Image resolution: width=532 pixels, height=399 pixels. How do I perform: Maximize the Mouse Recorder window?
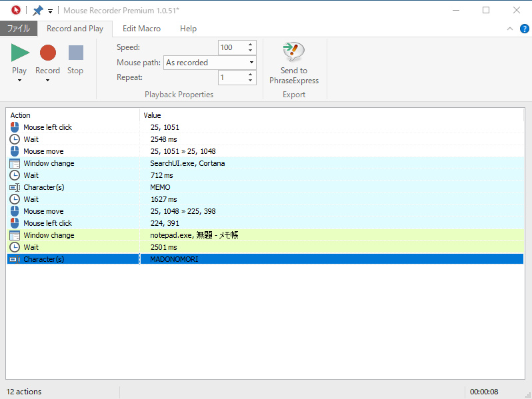[x=486, y=10]
